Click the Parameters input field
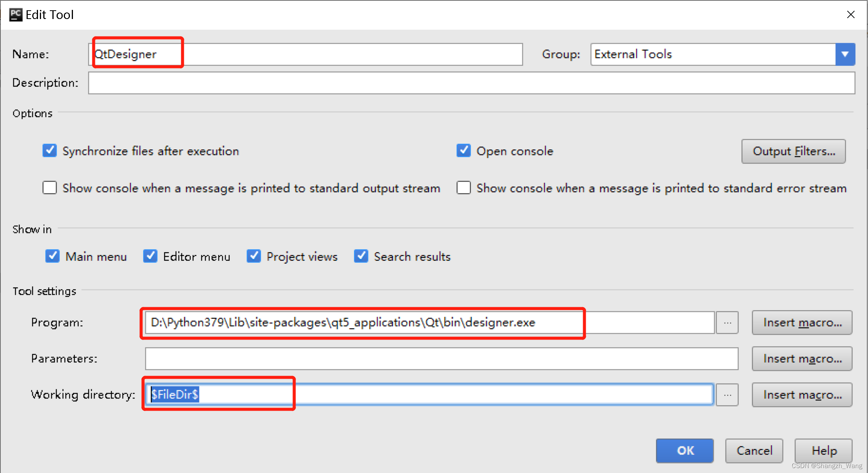868x473 pixels. (x=441, y=359)
